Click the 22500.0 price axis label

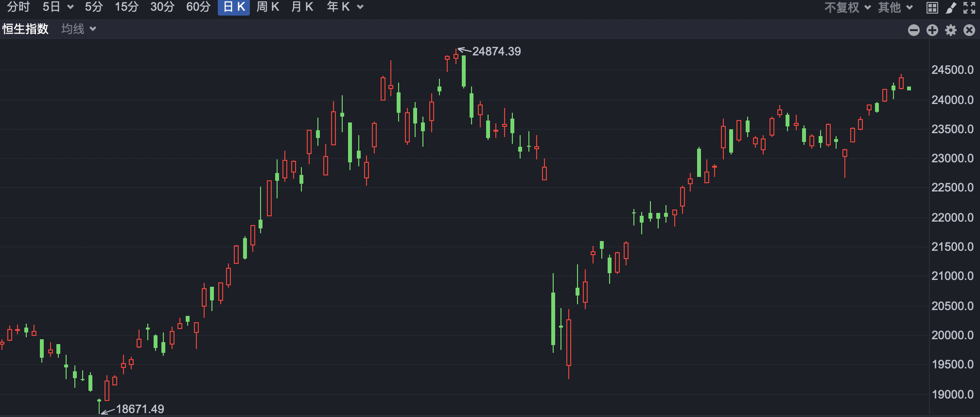(952, 188)
